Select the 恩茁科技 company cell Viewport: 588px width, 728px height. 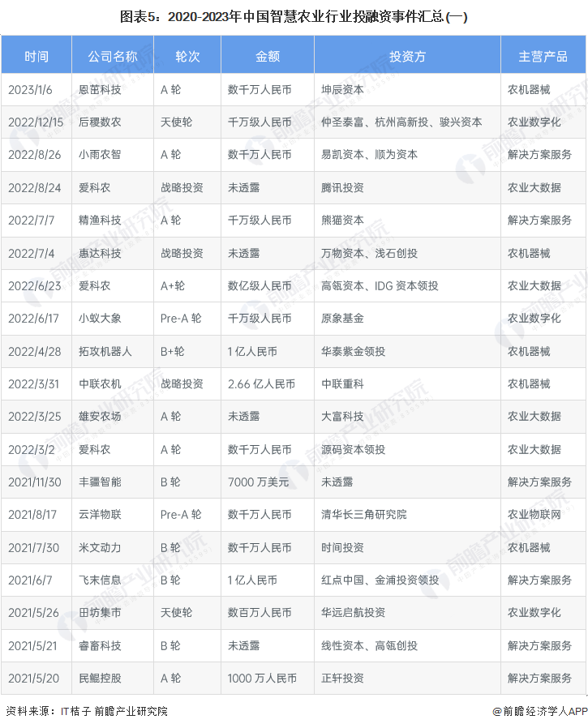click(x=100, y=89)
